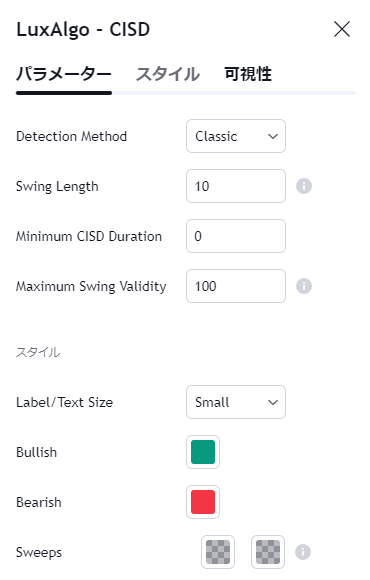Open the Bullish green color swatch
370x580 pixels.
click(x=203, y=452)
